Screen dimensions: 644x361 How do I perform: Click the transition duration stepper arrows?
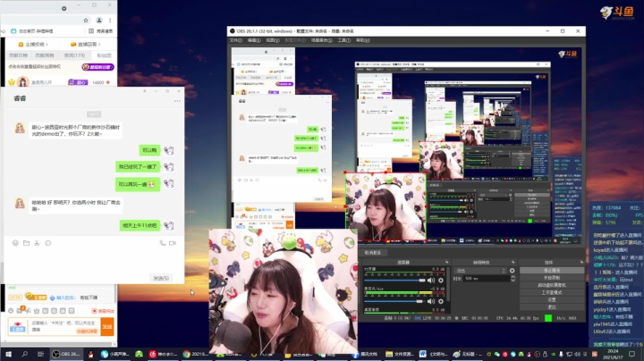[513, 279]
